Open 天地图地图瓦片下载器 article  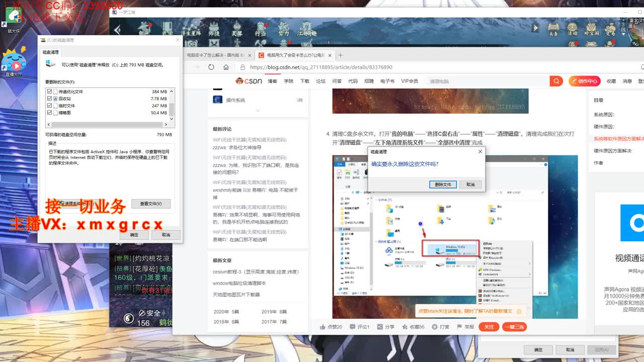coord(236,295)
